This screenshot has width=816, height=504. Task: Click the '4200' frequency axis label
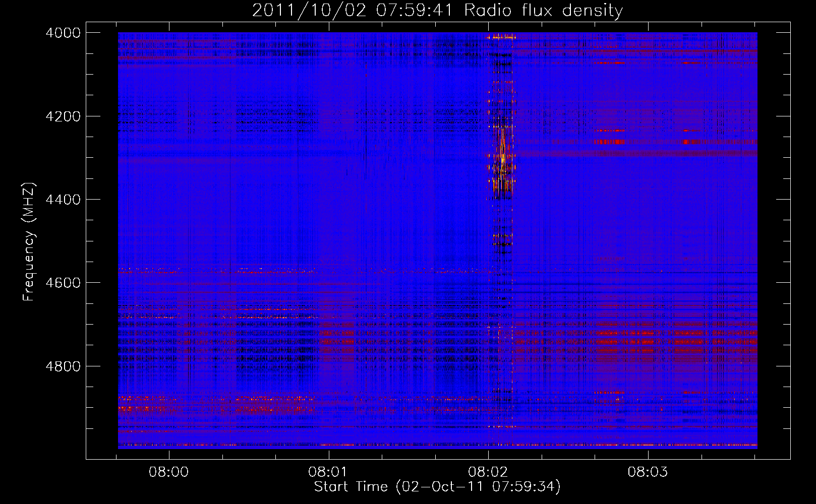63,116
